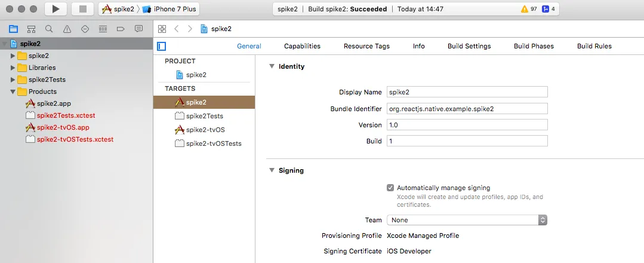Image resolution: width=644 pixels, height=263 pixels.
Task: Show the Report navigator speech-bubble icon
Action: coord(138,29)
